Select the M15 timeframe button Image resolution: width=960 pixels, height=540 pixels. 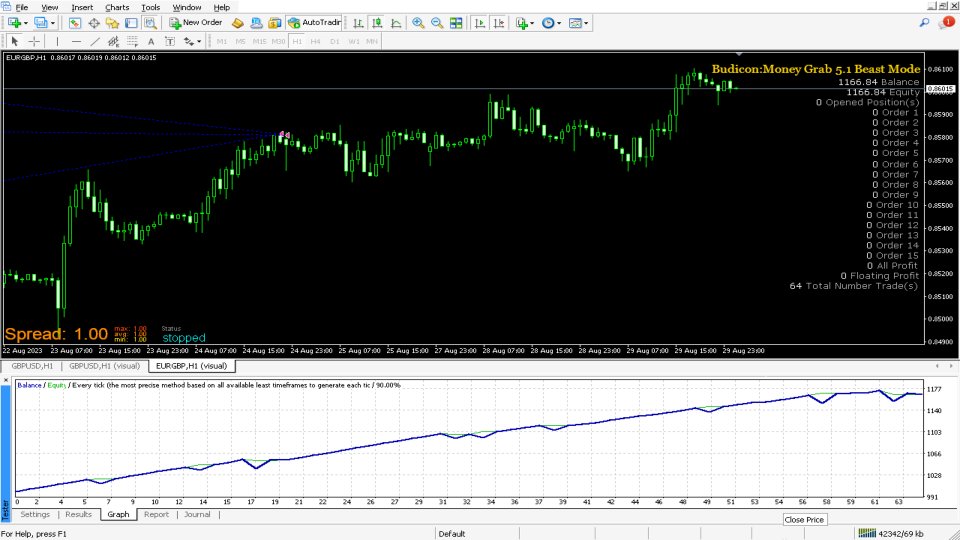(x=260, y=41)
